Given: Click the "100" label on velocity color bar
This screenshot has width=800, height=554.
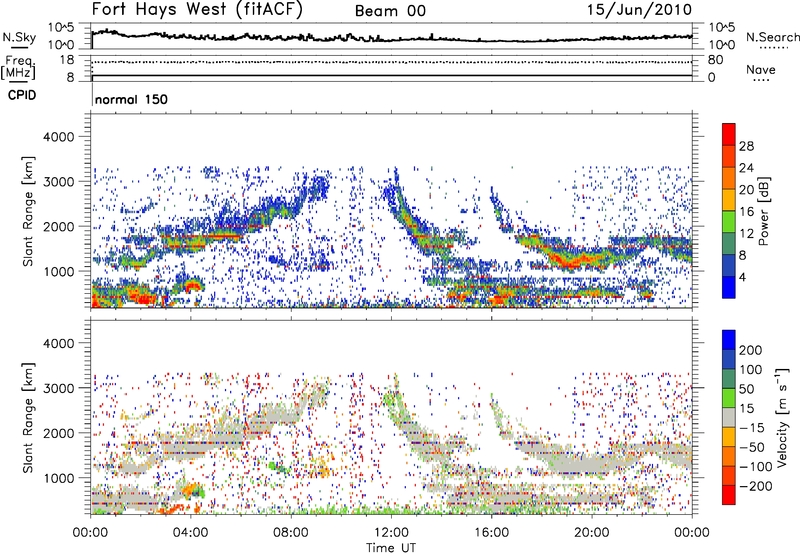Looking at the screenshot, I should 751,370.
